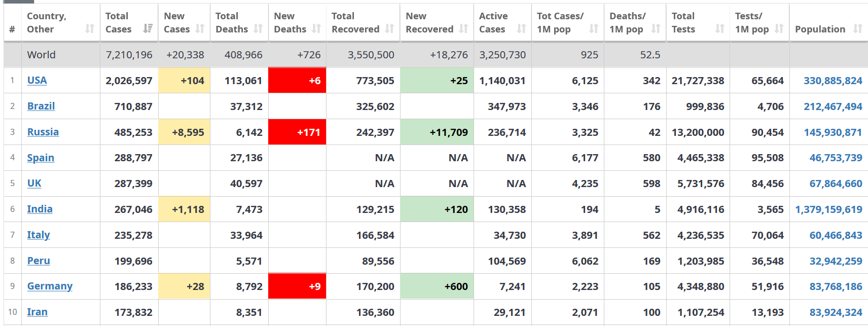Image resolution: width=868 pixels, height=326 pixels.
Task: Open Italy's population link 60,466,843
Action: tap(836, 235)
